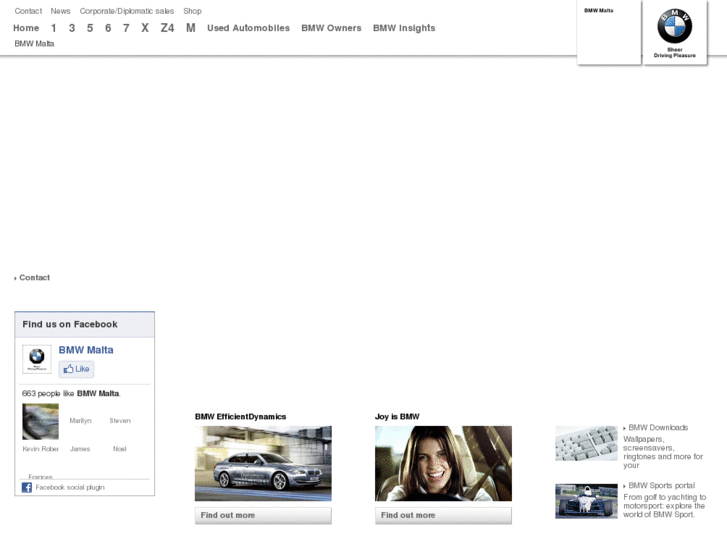This screenshot has height=545, width=727.
Task: Click Find out more under Joy is BMW
Action: 443,515
